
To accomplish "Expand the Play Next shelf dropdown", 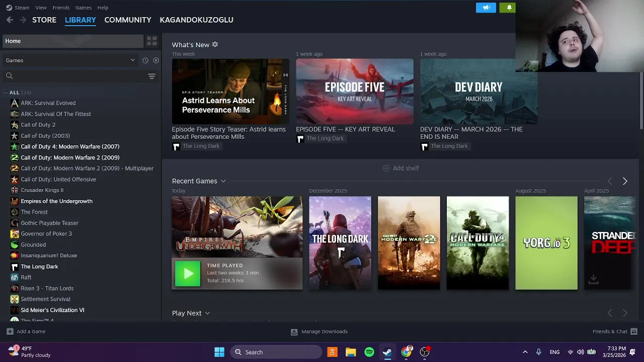I will click(x=207, y=313).
